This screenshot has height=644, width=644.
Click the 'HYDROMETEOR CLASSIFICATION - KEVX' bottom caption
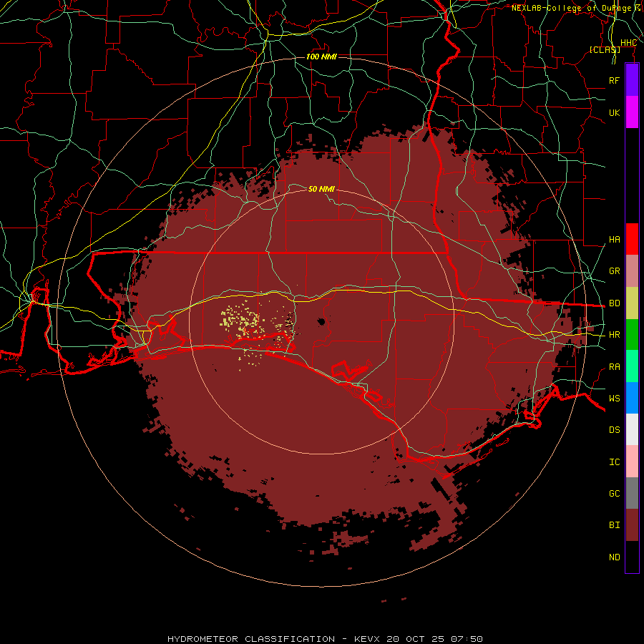tap(274, 639)
